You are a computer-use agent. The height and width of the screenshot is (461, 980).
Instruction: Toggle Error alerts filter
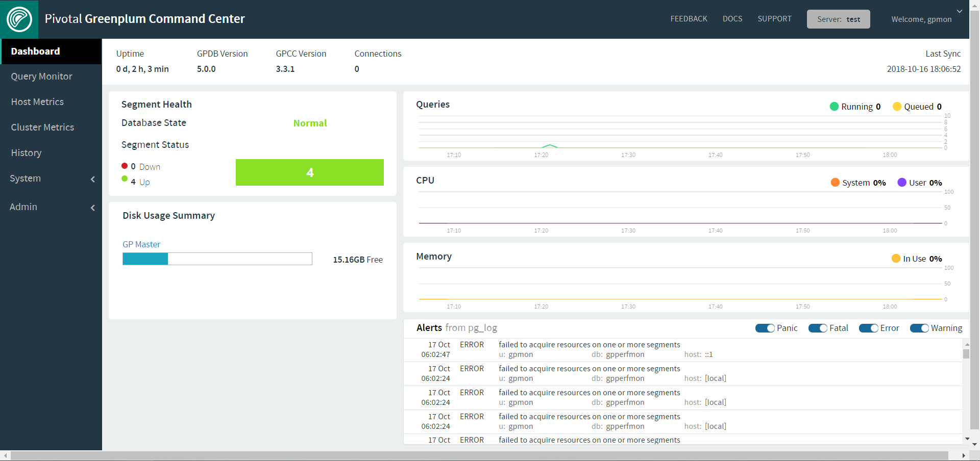point(869,328)
